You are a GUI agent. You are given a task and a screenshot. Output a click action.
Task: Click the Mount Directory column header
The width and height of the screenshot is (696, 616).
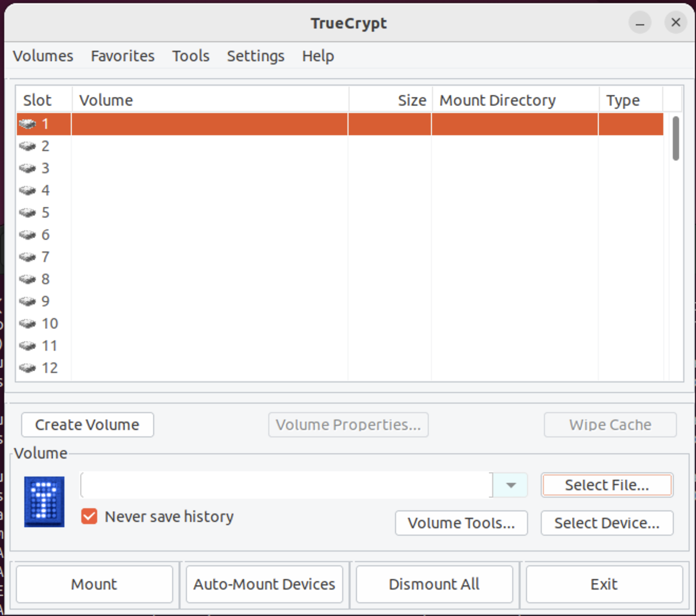515,100
